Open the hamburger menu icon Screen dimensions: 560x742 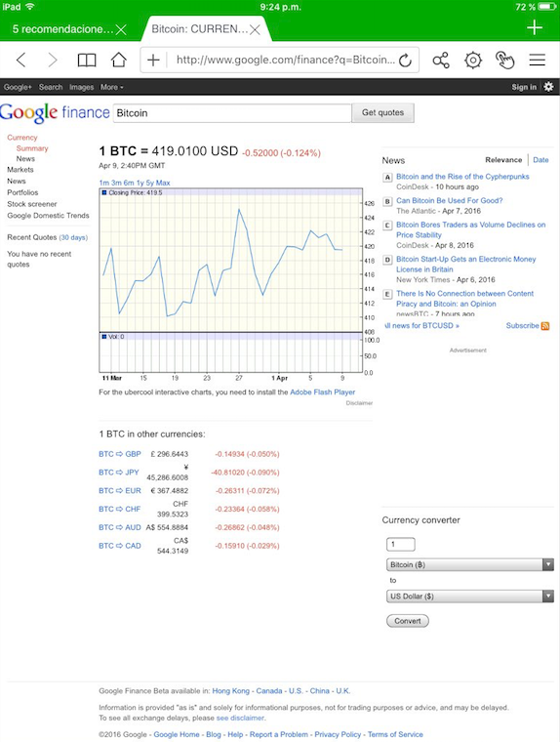click(538, 61)
